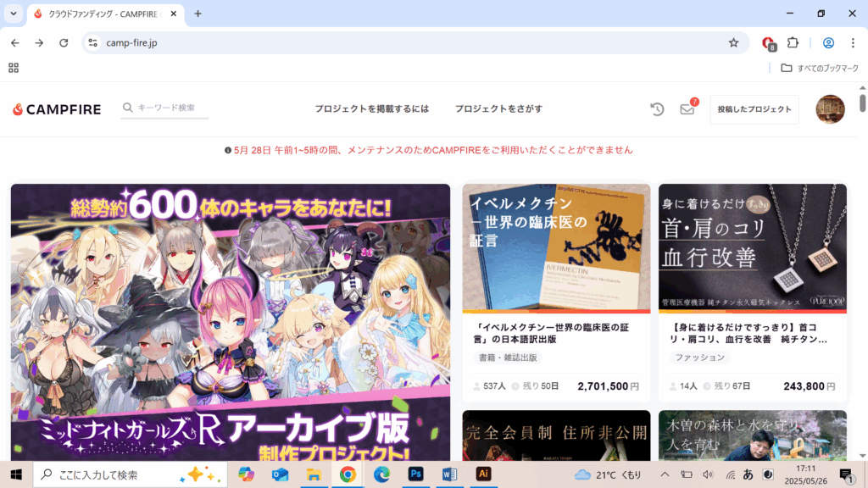
Task: Click scrollbar down arrow
Action: pos(862,456)
